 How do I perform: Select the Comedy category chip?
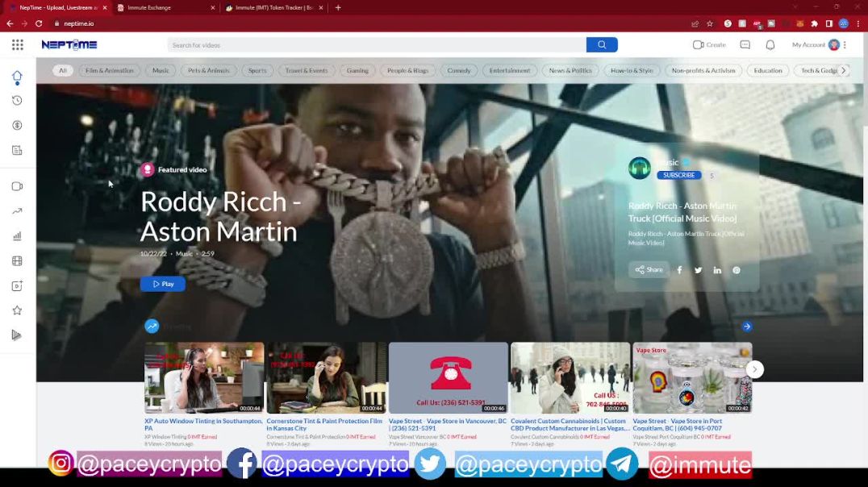pos(459,70)
